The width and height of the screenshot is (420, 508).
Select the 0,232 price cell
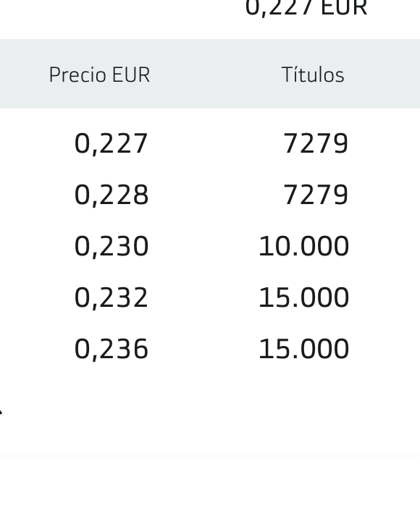point(112,297)
